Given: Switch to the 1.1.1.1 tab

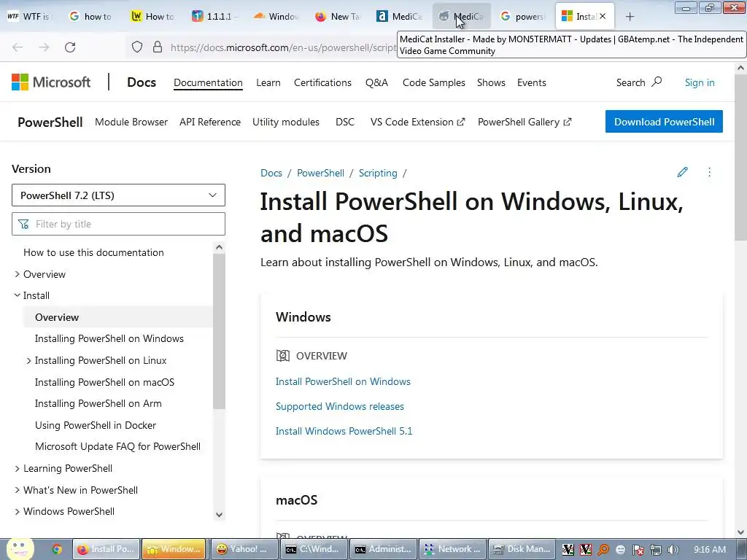Looking at the screenshot, I should click(214, 17).
